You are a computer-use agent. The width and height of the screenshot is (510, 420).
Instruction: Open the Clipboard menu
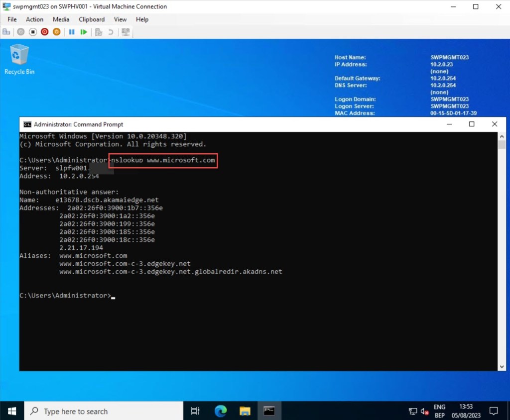pyautogui.click(x=92, y=19)
